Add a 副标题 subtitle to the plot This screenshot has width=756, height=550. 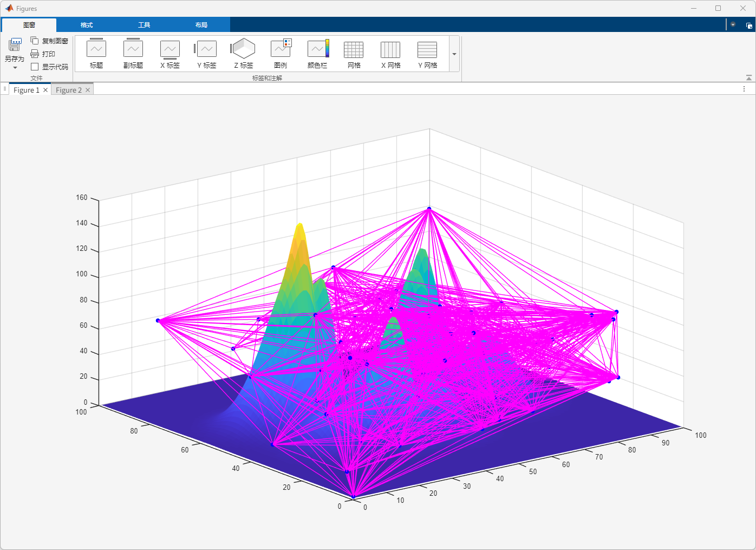(x=133, y=49)
